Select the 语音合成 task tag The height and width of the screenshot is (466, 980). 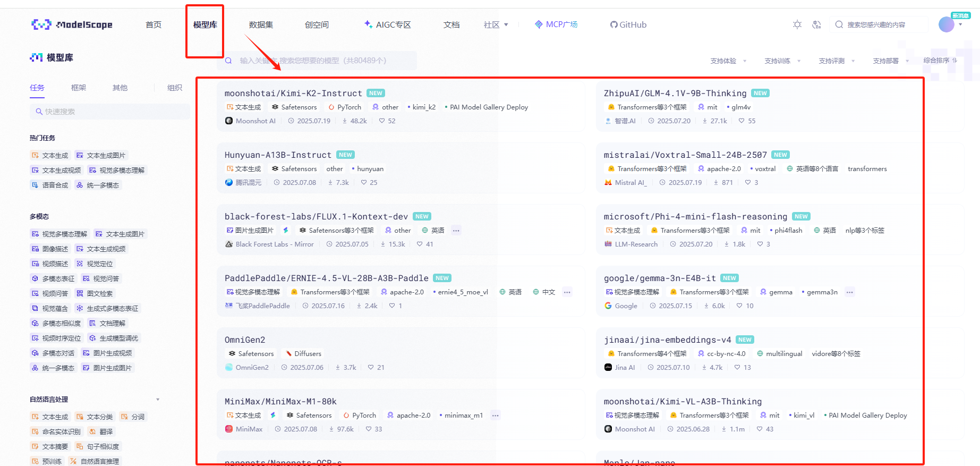[49, 185]
